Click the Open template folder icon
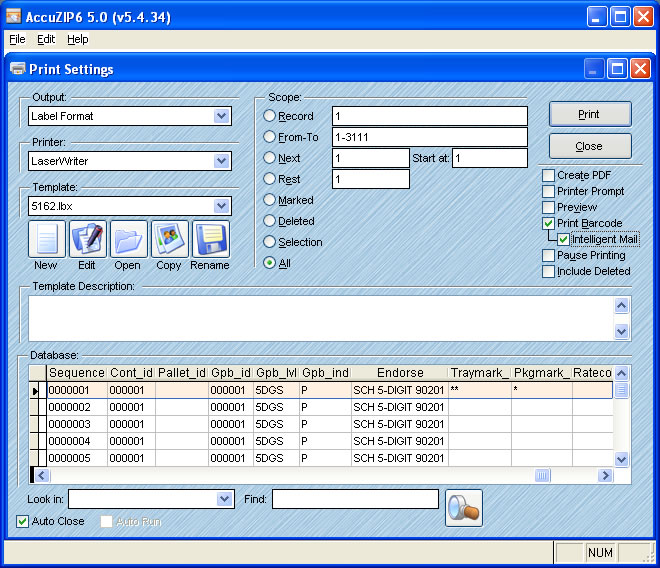This screenshot has height=568, width=660. [128, 239]
